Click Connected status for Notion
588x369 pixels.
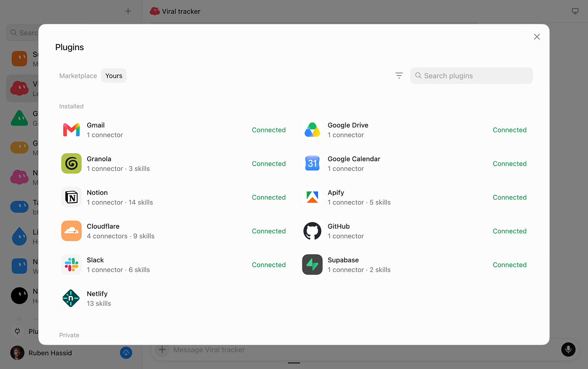269,197
